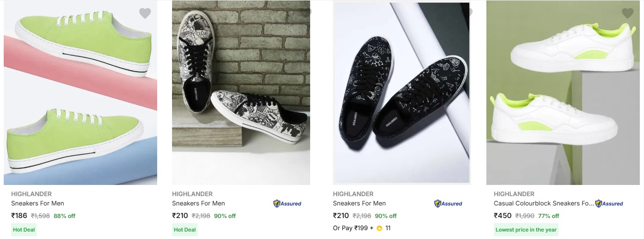Toggle wishlist heart on green sneakers
The width and height of the screenshot is (644, 239).
click(x=145, y=14)
